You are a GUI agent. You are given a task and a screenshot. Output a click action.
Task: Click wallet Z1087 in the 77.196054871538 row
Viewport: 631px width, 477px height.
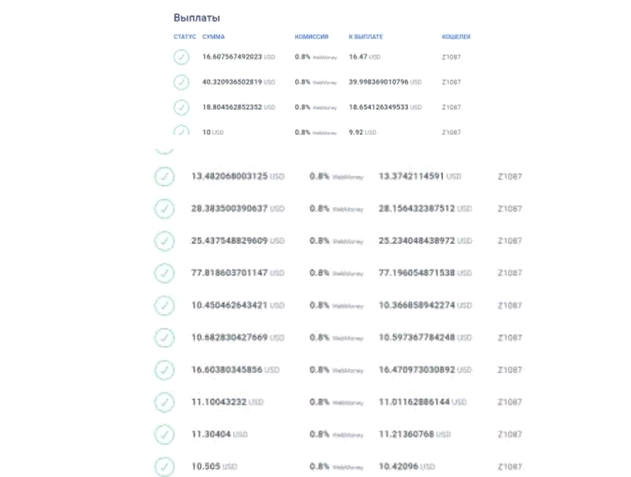510,273
